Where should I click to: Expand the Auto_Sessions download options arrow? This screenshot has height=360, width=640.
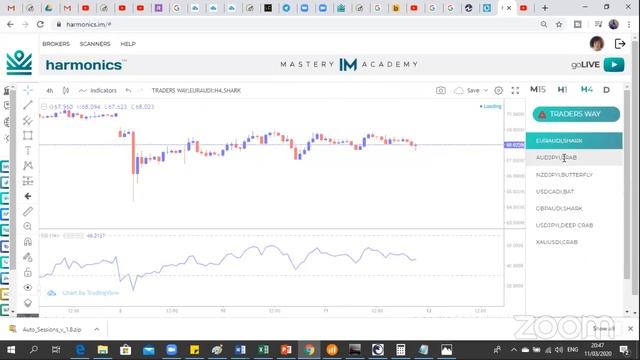coord(97,329)
